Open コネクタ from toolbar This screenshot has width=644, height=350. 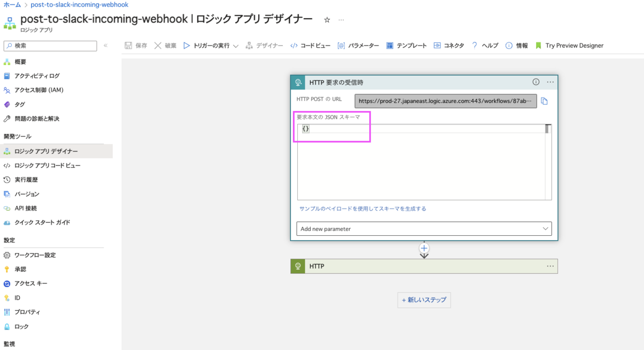coord(449,46)
